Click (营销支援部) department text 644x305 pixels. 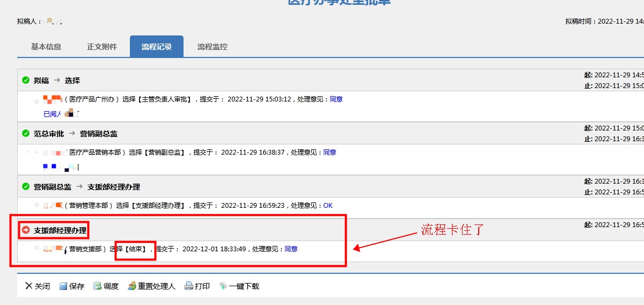pyautogui.click(x=85, y=249)
